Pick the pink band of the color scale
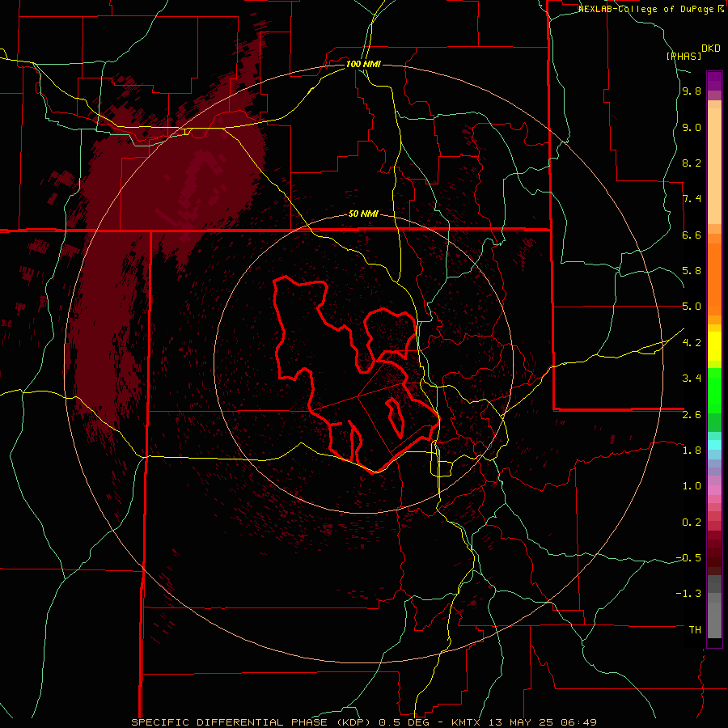Screen dimensions: 728x728 click(714, 490)
